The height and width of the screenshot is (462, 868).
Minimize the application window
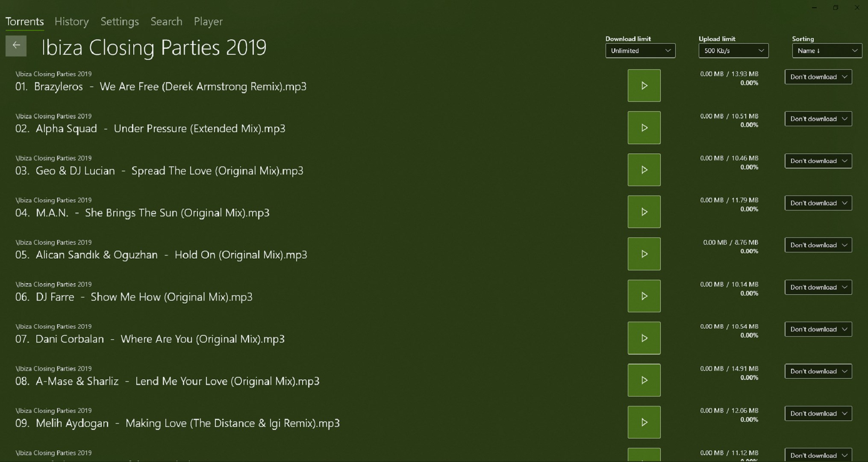[814, 8]
